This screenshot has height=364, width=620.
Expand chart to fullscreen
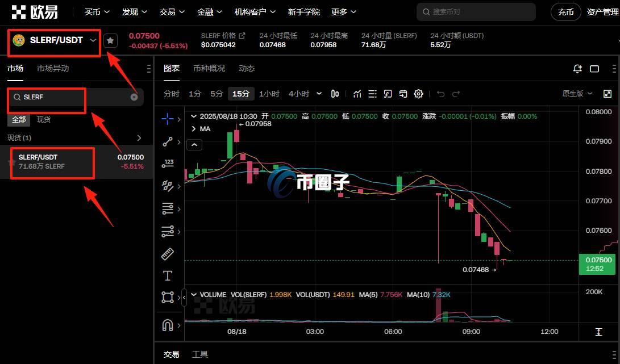coord(607,94)
